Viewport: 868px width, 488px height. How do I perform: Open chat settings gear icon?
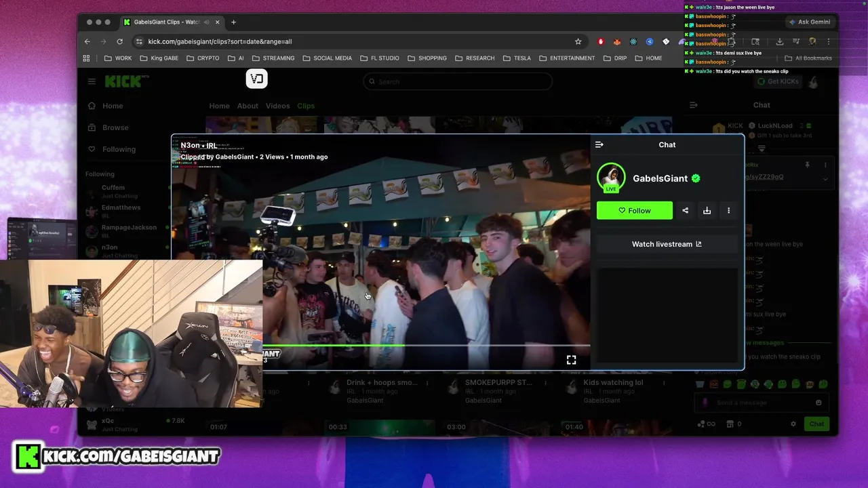click(x=793, y=424)
